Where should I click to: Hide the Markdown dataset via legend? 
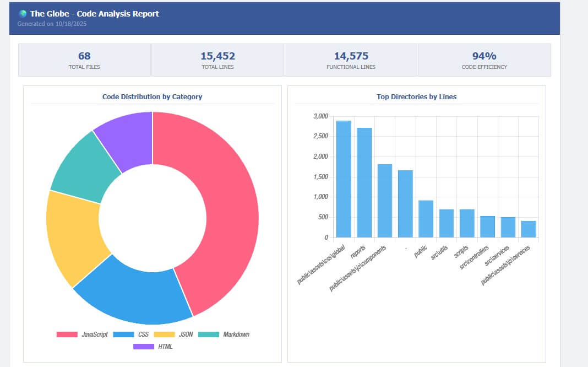224,334
